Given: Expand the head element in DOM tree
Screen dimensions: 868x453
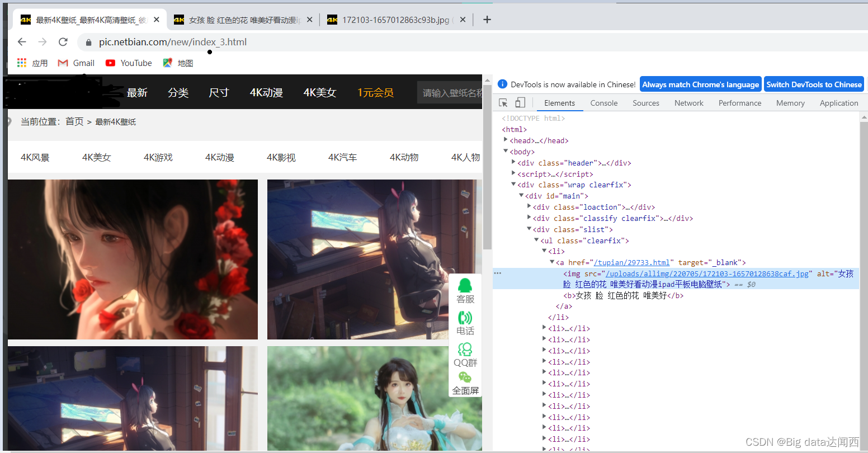Looking at the screenshot, I should pyautogui.click(x=506, y=140).
